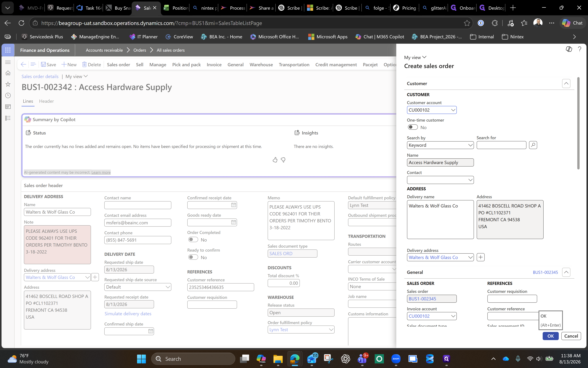
Task: Open File Explorer from taskbar
Action: point(278,359)
